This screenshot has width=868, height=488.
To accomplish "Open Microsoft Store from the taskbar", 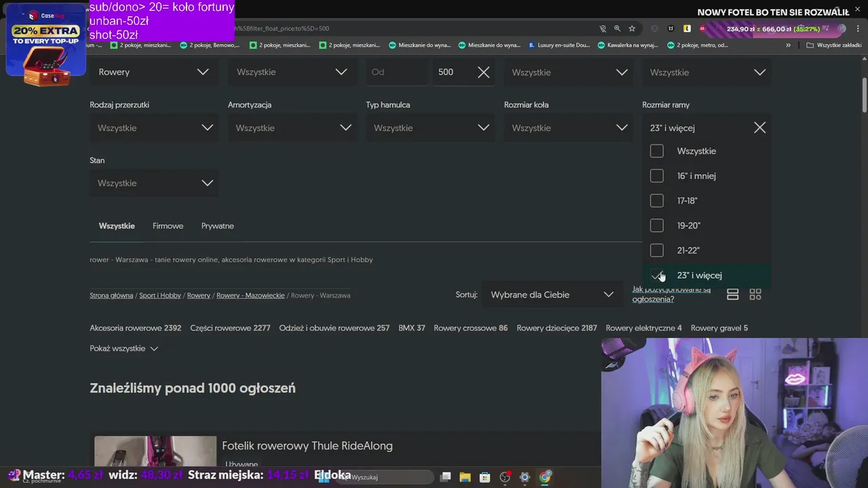I will point(485,477).
